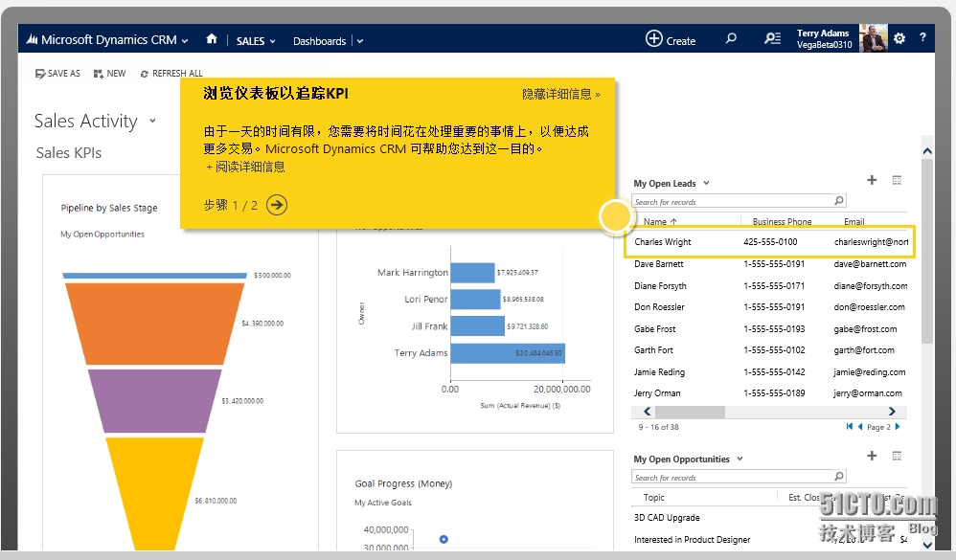Open Diane Forsyth lead
Screen dimensions: 956x560
click(660, 286)
